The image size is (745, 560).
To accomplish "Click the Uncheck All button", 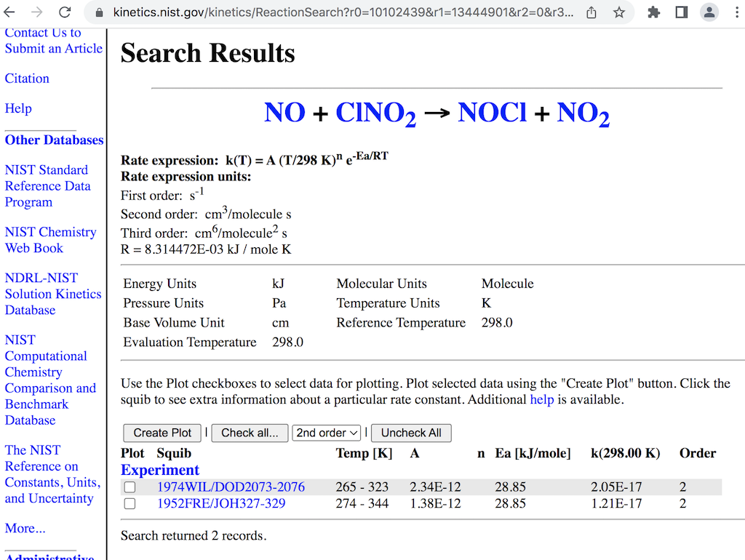I will (411, 433).
